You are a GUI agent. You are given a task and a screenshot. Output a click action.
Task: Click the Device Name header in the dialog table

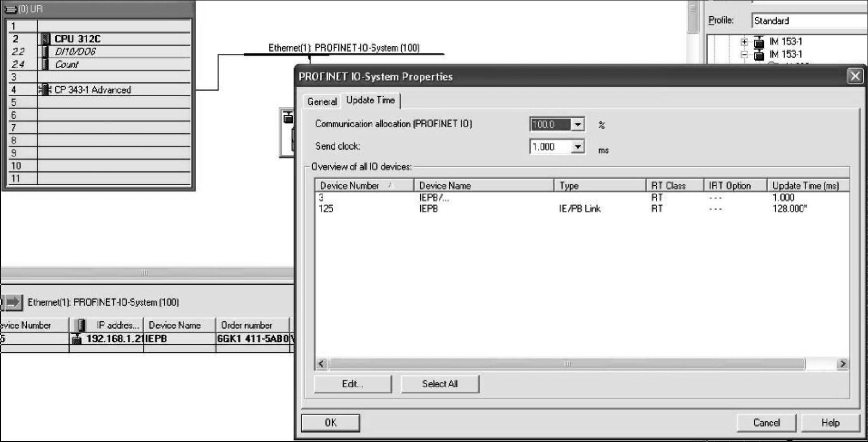[x=484, y=186]
